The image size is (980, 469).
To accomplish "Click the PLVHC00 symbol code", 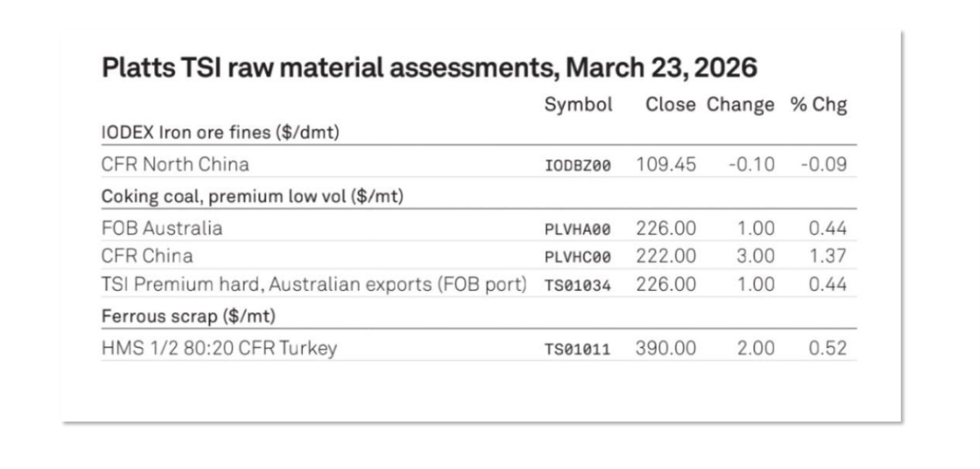I will tap(578, 257).
